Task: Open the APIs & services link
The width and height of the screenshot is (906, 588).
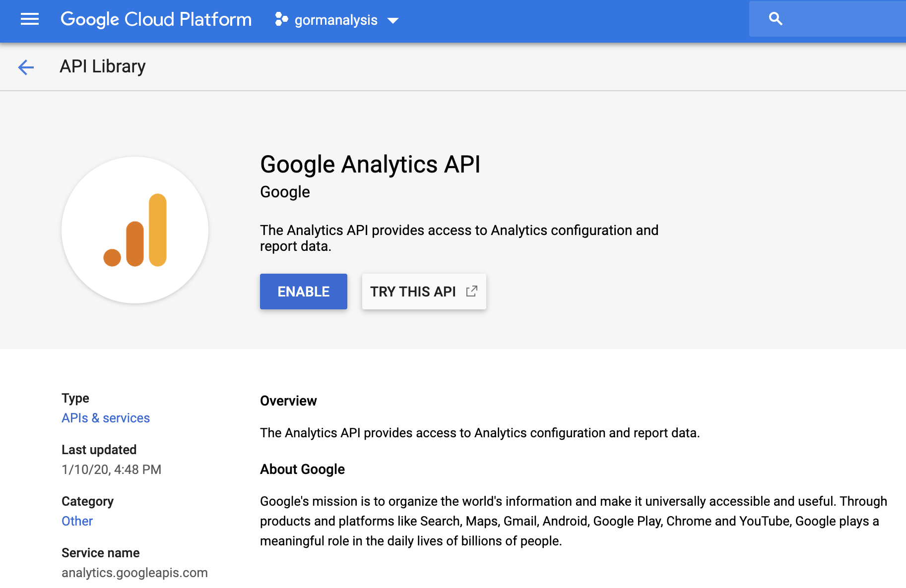Action: [106, 418]
